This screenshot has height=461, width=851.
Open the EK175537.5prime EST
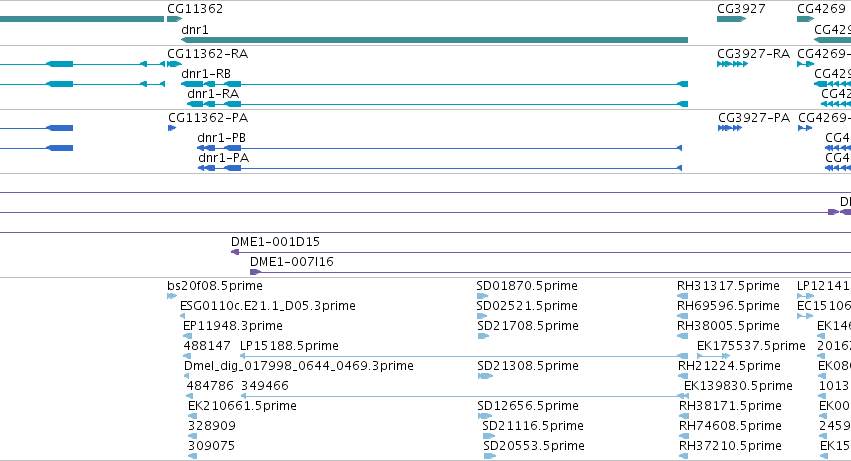[751, 346]
